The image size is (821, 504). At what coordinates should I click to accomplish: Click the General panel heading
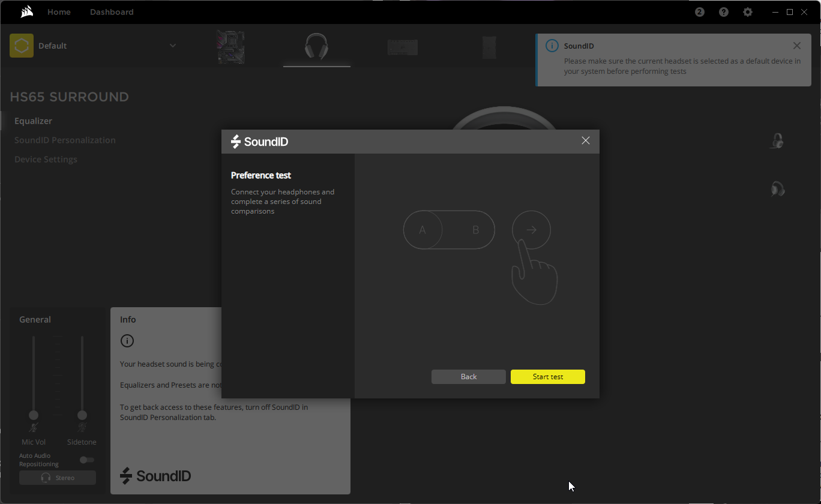pos(35,319)
